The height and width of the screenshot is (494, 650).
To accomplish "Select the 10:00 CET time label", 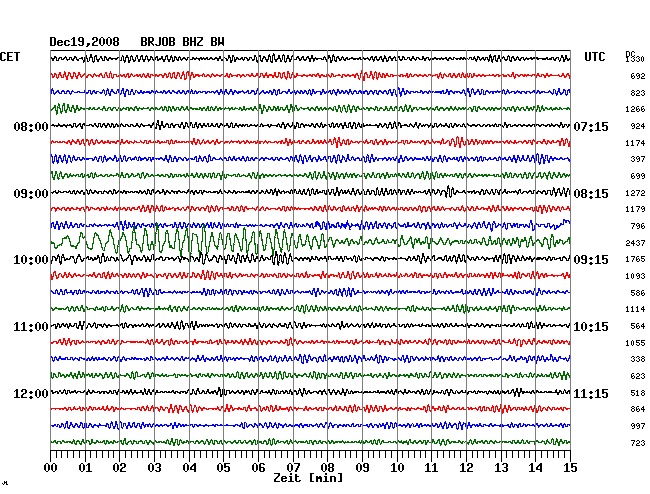I will point(31,260).
